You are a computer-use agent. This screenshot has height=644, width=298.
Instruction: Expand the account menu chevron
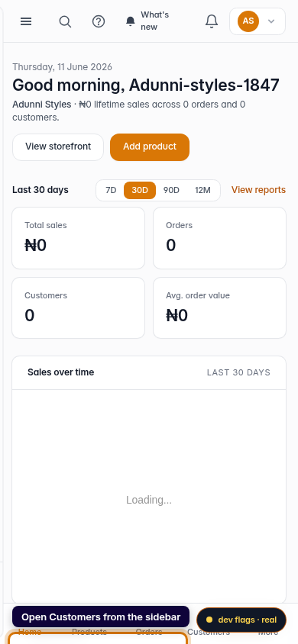pos(270,21)
